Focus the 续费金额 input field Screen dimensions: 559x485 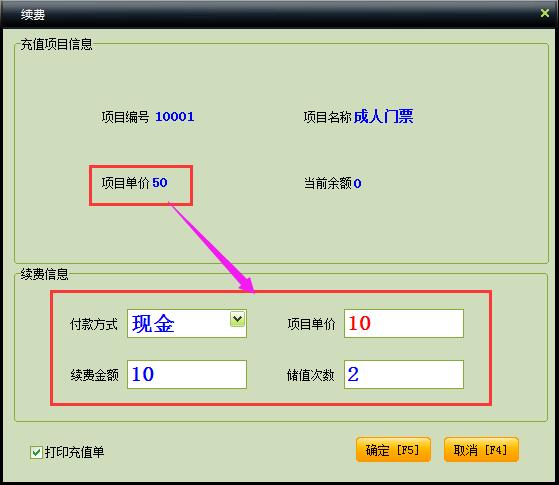187,374
